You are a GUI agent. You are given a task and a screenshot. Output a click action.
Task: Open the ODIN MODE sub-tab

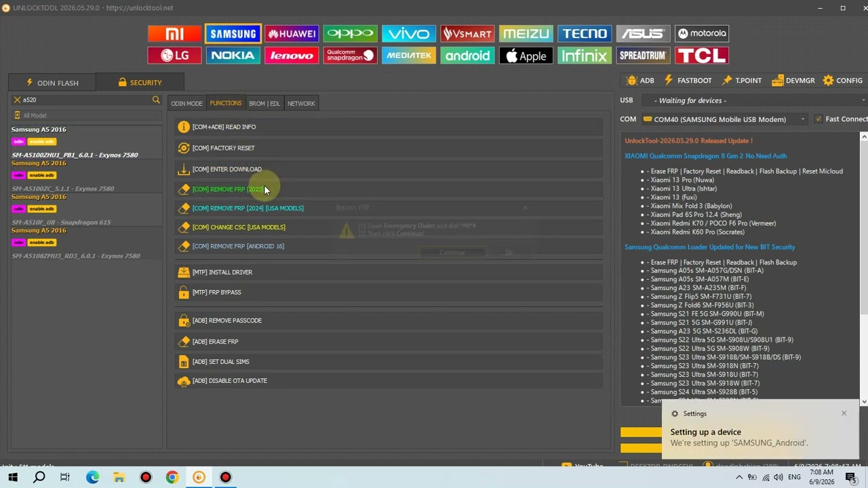click(x=186, y=104)
